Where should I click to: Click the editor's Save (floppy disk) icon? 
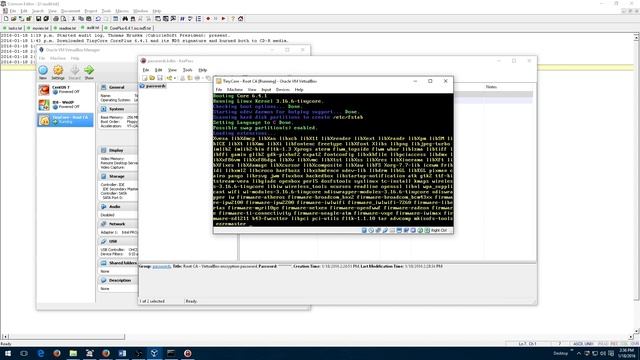coord(38,19)
